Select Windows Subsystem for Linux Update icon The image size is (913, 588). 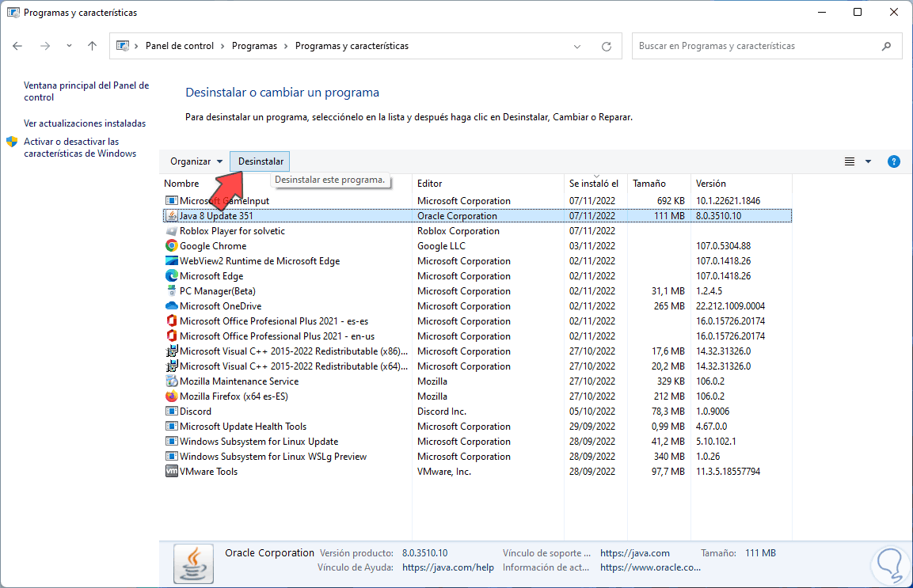(171, 442)
